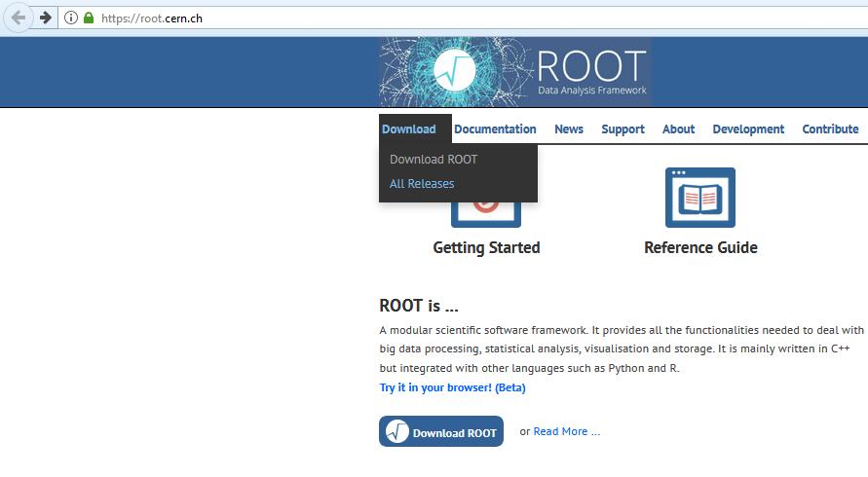Open the Contribute menu
Screen dimensions: 868x477
[x=830, y=128]
